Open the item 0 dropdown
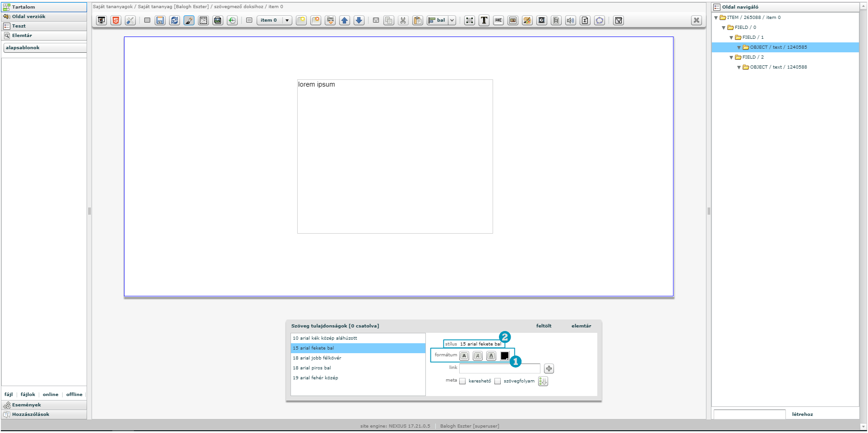Image resolution: width=868 pixels, height=433 pixels. pyautogui.click(x=287, y=20)
